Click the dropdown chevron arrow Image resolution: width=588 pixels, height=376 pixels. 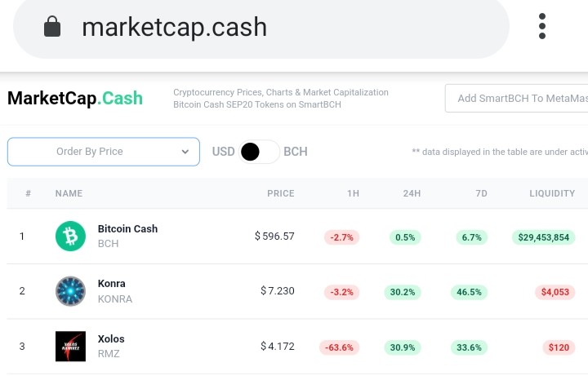tap(185, 152)
